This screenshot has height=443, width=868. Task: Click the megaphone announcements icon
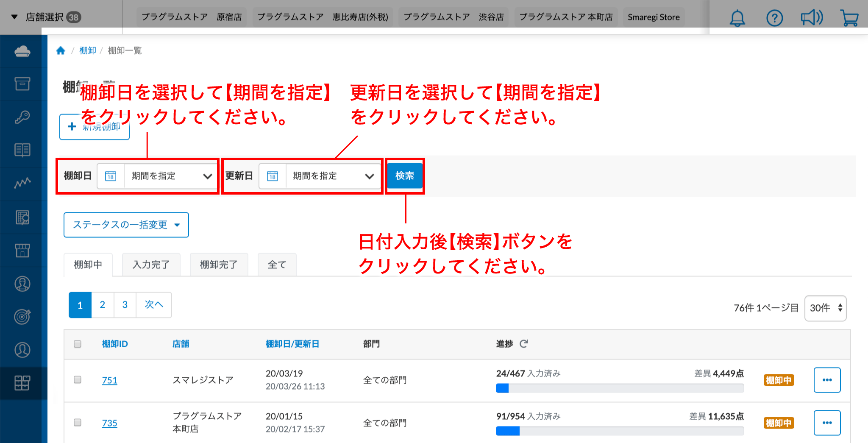(811, 18)
